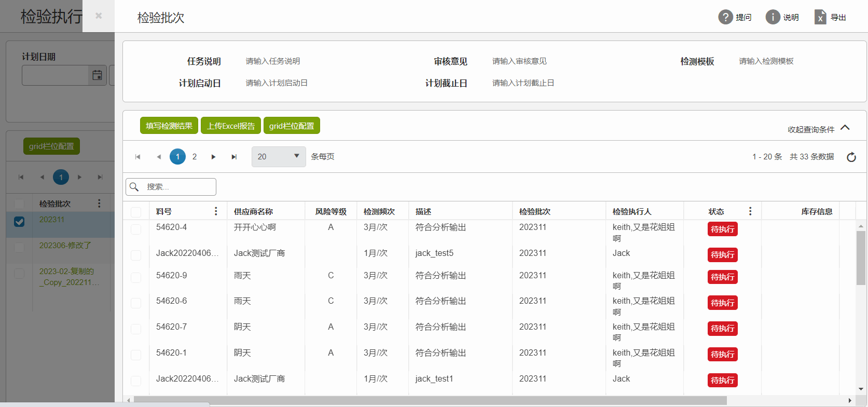Click the search magnifier icon
This screenshot has height=407, width=868.
tap(134, 187)
